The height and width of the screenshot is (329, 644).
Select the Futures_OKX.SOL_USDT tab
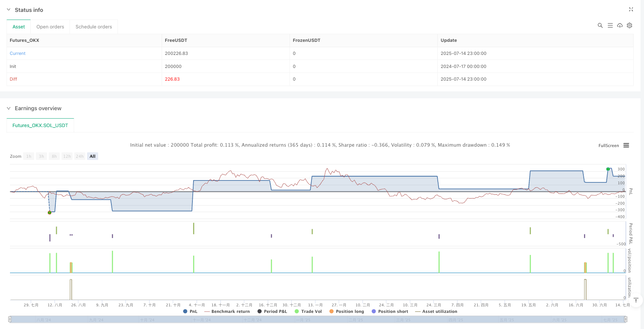[40, 126]
